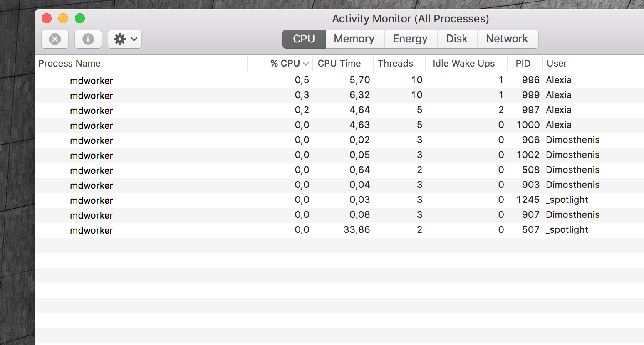Select mdworker row with PID 906
The height and width of the screenshot is (345, 644).
tap(339, 140)
